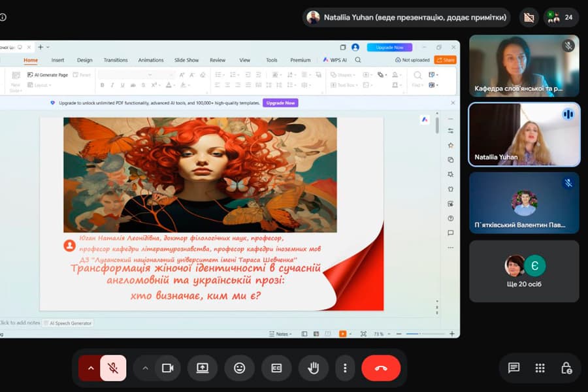Screen dimensions: 588x392
Task: Click the slide area vertical scrollbar
Action: (437, 125)
